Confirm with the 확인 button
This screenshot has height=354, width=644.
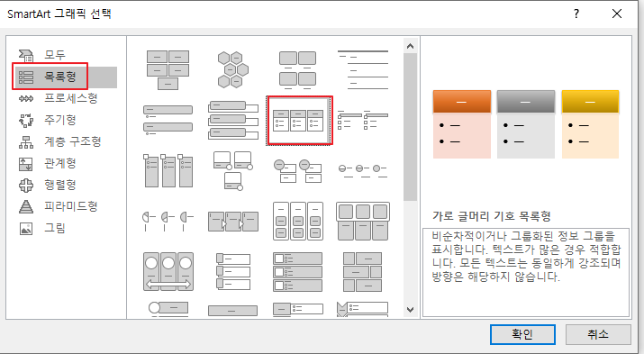(x=522, y=334)
